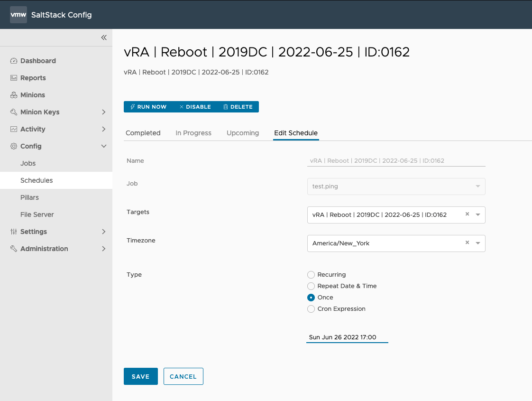The image size is (532, 401).
Task: Expand the Targets selection dropdown
Action: [x=478, y=214]
